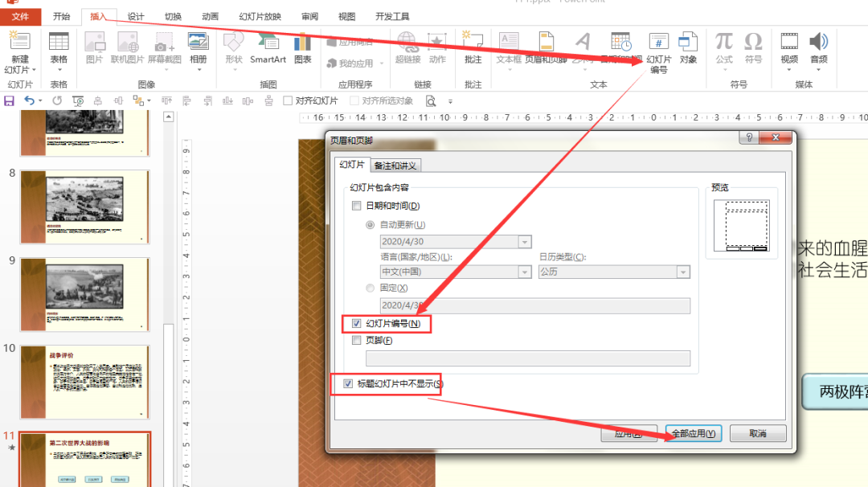Open the Table (表格) insert icon
Screen dimensions: 868x487
coord(59,42)
